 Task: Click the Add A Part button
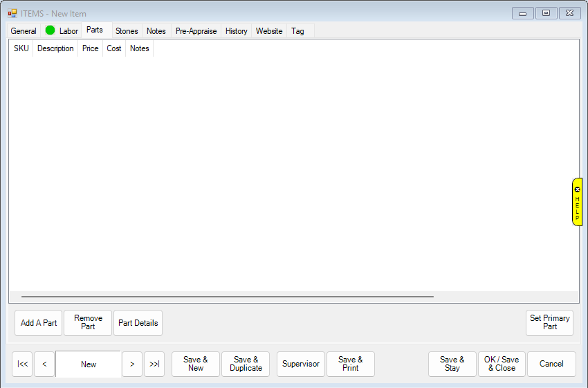click(39, 323)
